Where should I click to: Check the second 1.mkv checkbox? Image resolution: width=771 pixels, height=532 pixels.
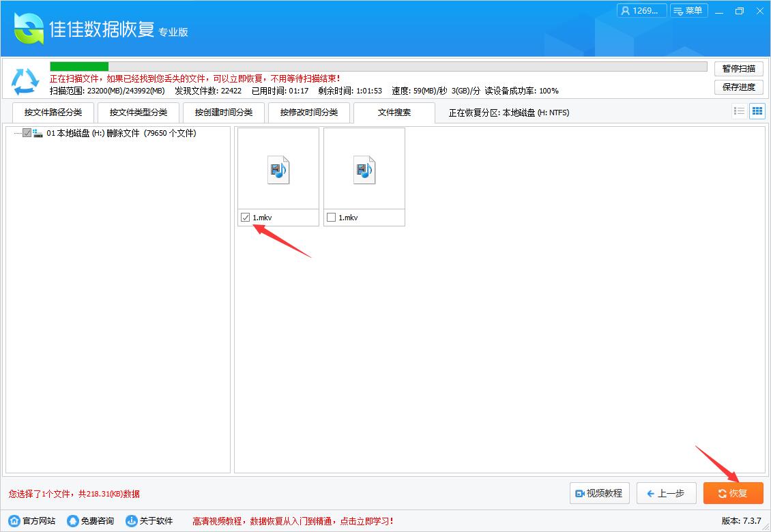pyautogui.click(x=332, y=217)
